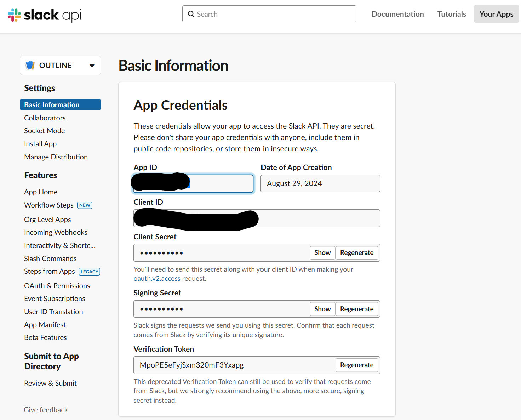Viewport: 521px width, 420px height.
Task: Open the OUTLINE app selector dropdown
Action: [60, 65]
